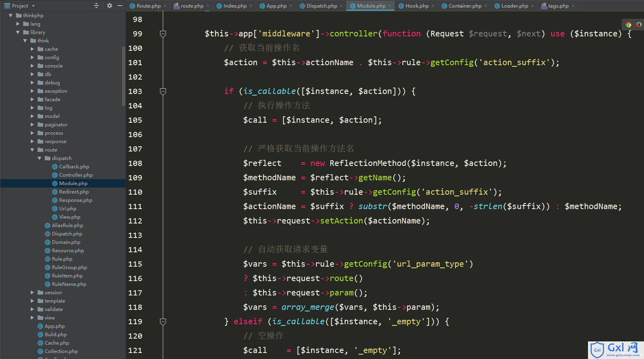Close the Route.php tab
Screen dimensions: 644x359
[165, 6]
